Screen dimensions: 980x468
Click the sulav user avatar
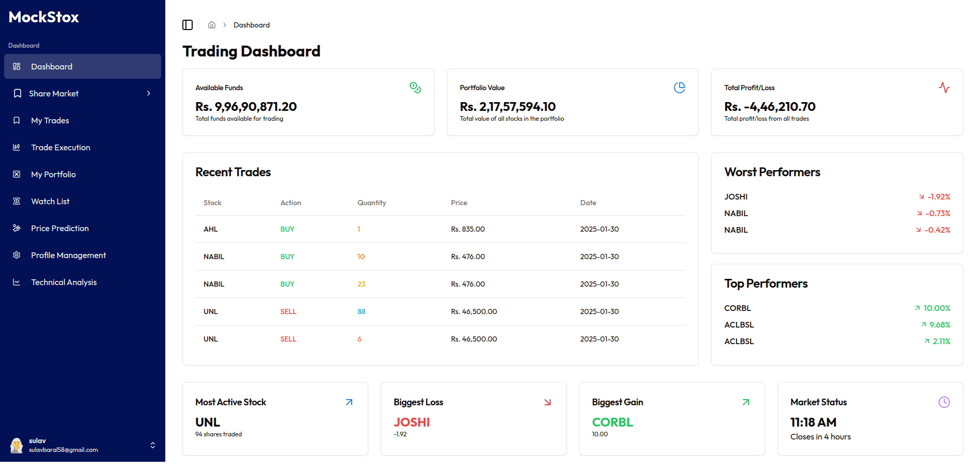(x=17, y=445)
